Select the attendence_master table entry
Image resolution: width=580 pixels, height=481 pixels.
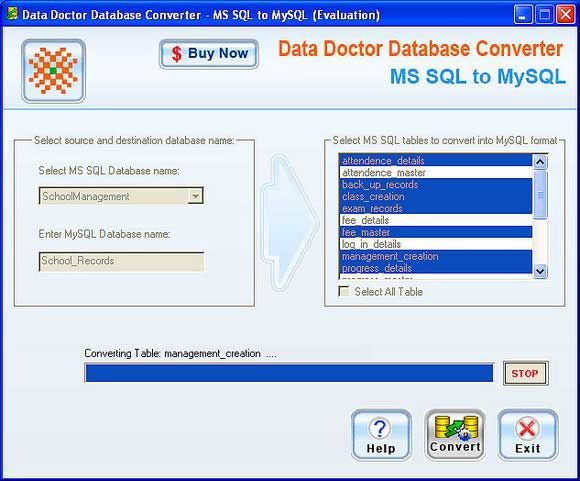435,172
